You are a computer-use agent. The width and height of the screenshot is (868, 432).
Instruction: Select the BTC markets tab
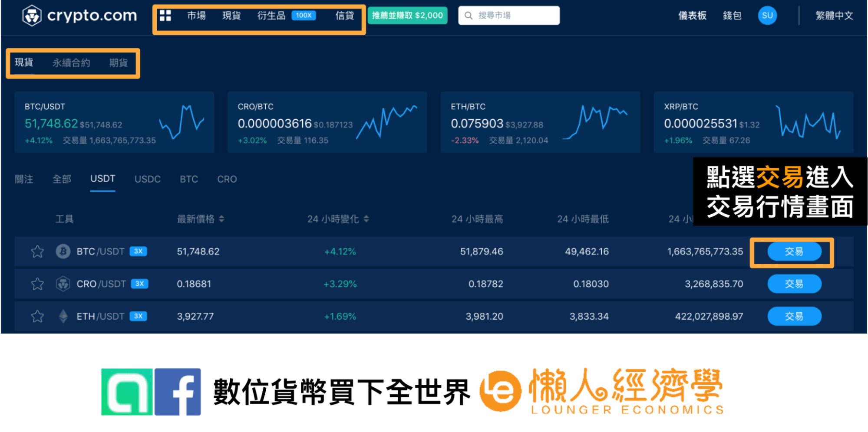point(189,179)
